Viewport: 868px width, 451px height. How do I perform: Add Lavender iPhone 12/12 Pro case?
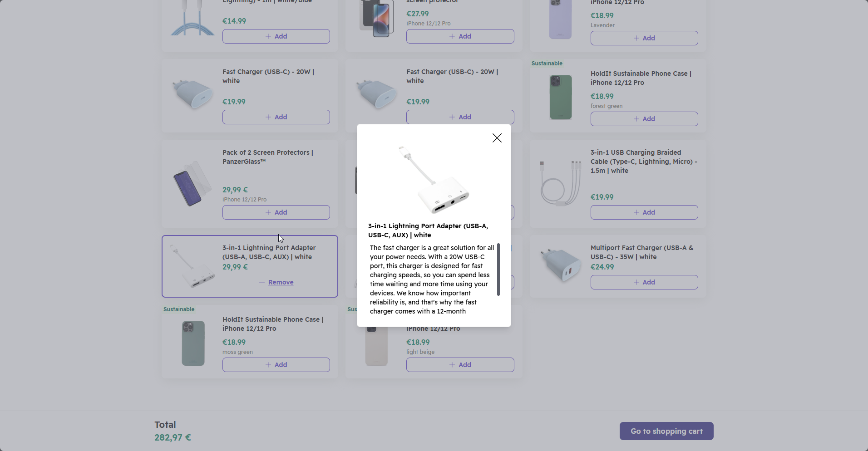pyautogui.click(x=644, y=38)
